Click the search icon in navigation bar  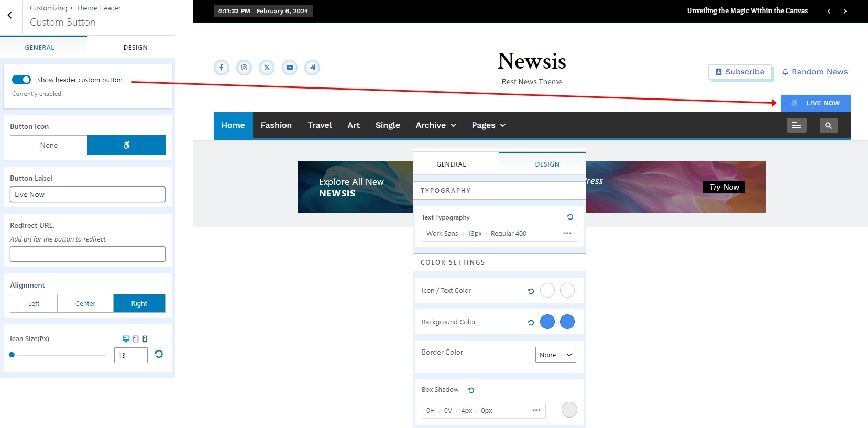click(828, 125)
